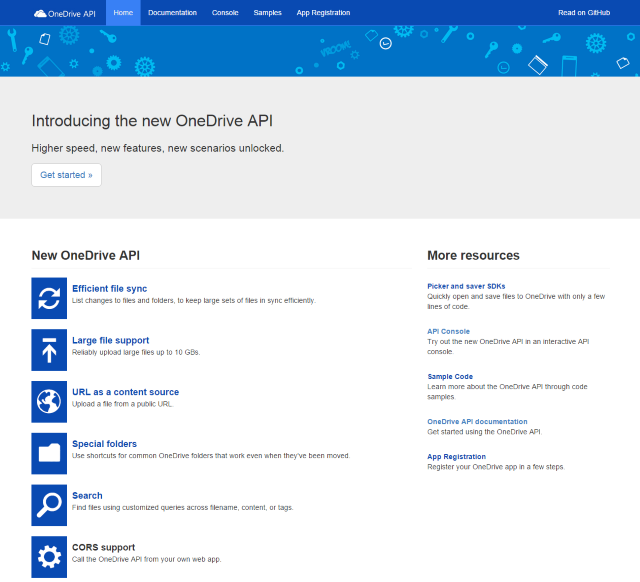Click the 'New OneDrive API' section heading

(x=86, y=255)
